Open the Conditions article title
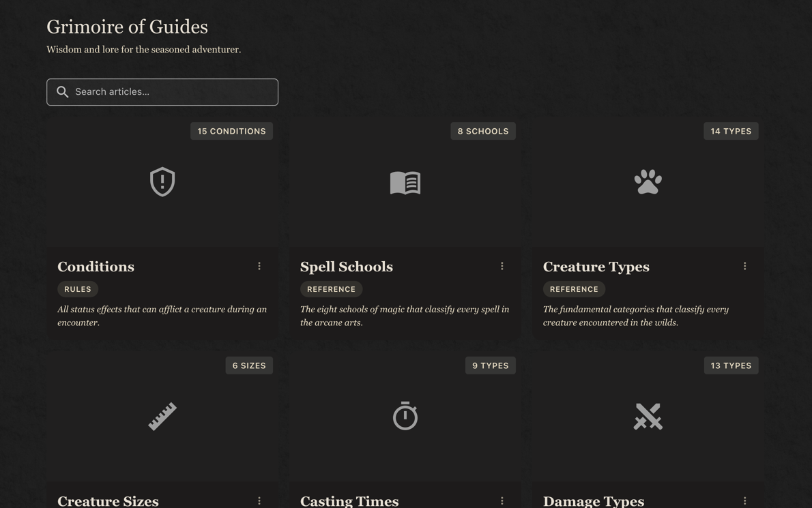 coord(96,267)
